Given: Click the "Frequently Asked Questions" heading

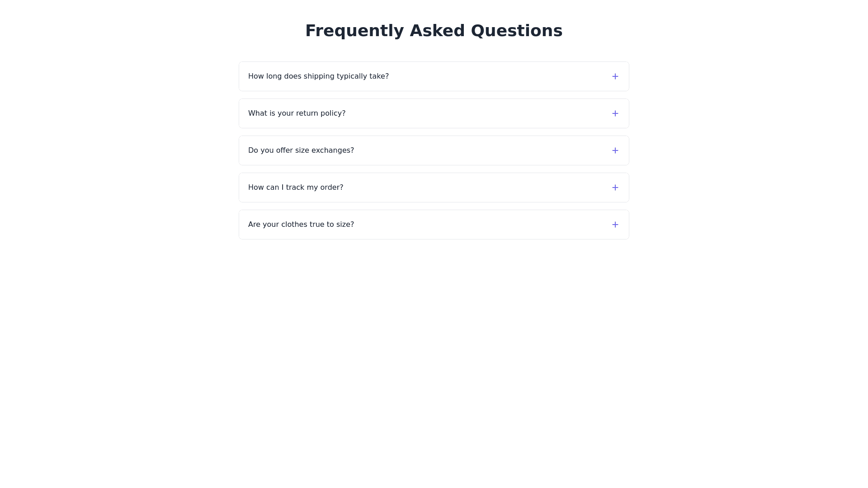Looking at the screenshot, I should coord(434,31).
